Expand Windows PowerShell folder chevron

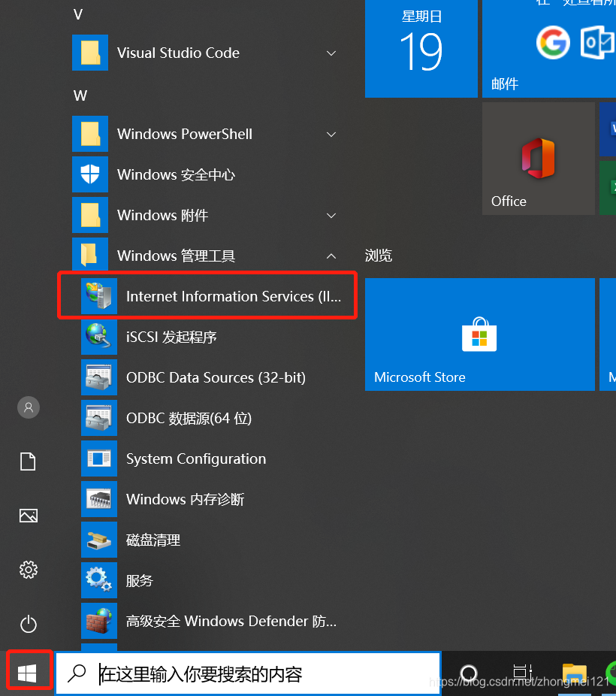(331, 134)
